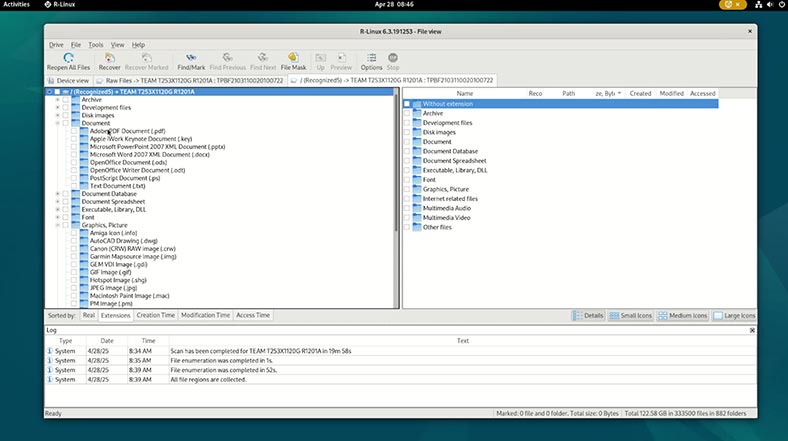Check the Document Spreadsheet checkbox in right pane
This screenshot has height=441, width=788.
tap(407, 161)
